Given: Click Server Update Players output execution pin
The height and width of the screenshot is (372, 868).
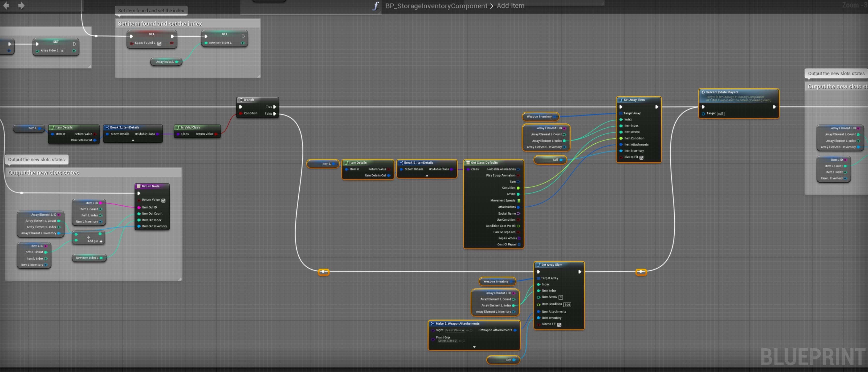Looking at the screenshot, I should 774,107.
